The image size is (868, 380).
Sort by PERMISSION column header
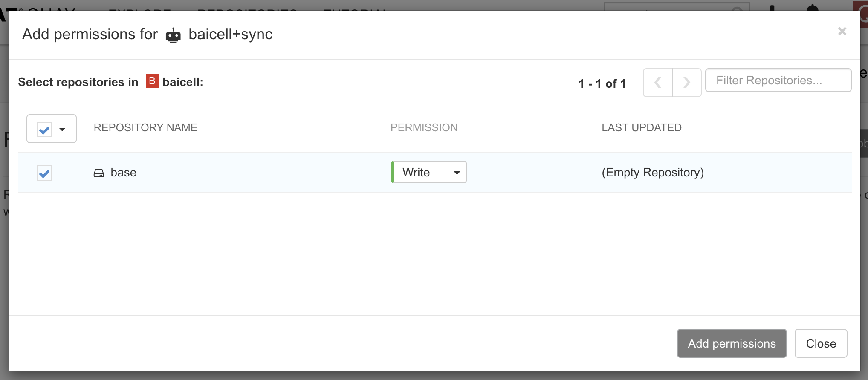tap(424, 127)
